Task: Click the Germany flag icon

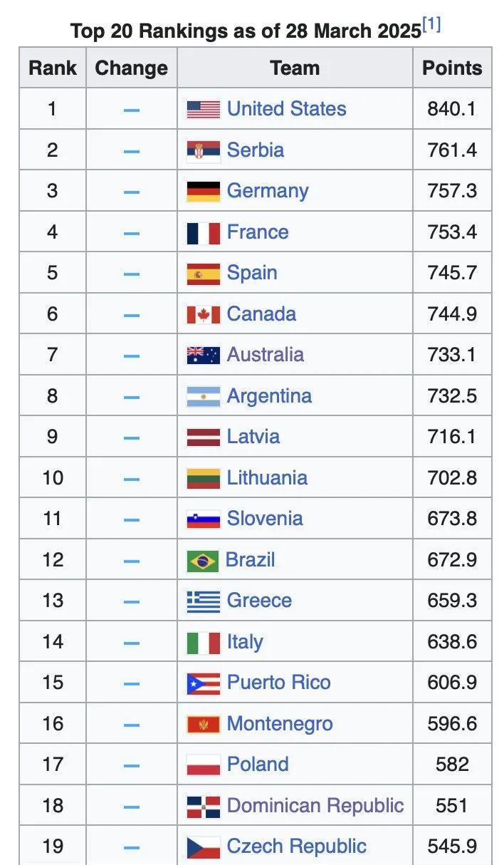Action: [x=203, y=191]
